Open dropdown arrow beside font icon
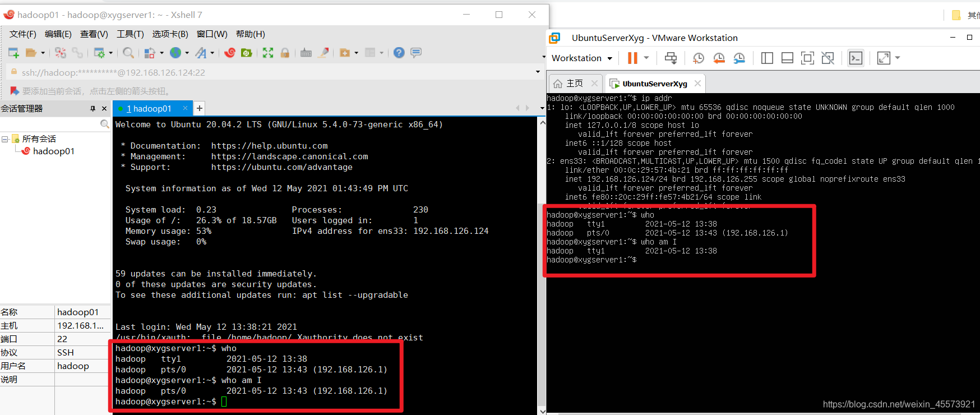Viewport: 980px width, 415px height. [x=212, y=53]
